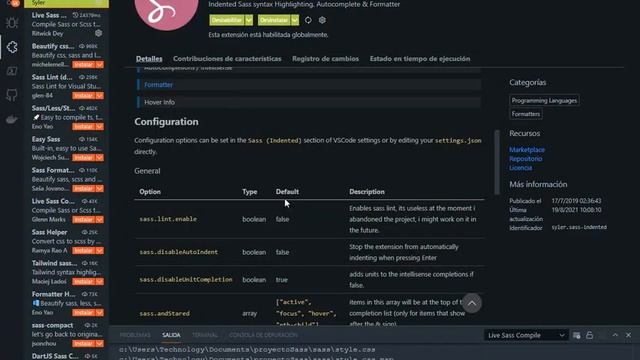The width and height of the screenshot is (640, 360).
Task: Switch to the TERMINAL panel tab
Action: tap(205, 335)
